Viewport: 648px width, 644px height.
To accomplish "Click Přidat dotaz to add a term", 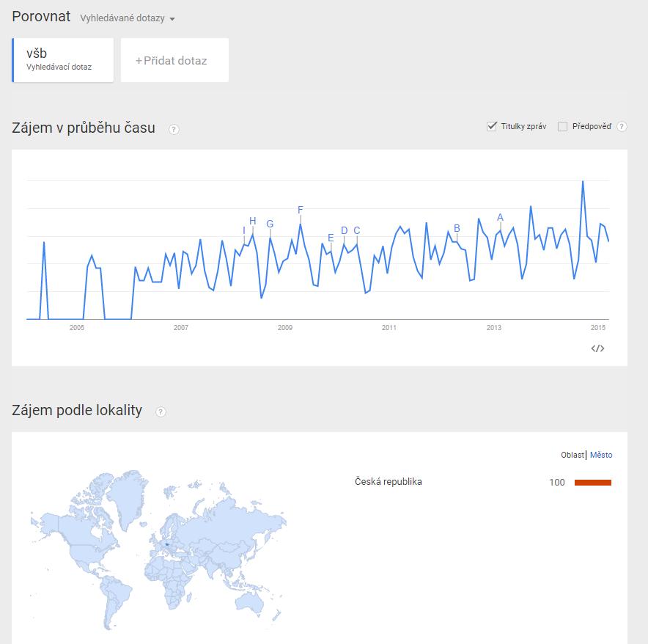I will 174,61.
